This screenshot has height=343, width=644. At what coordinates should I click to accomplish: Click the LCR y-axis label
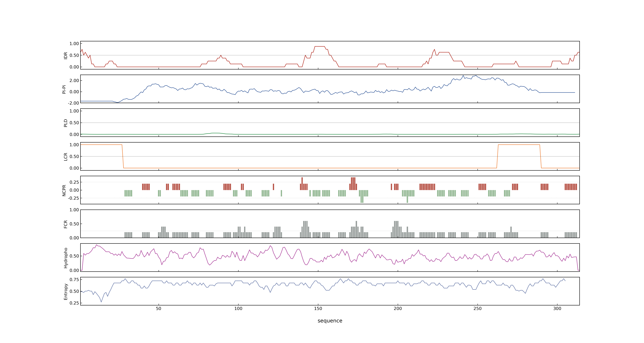(x=66, y=157)
